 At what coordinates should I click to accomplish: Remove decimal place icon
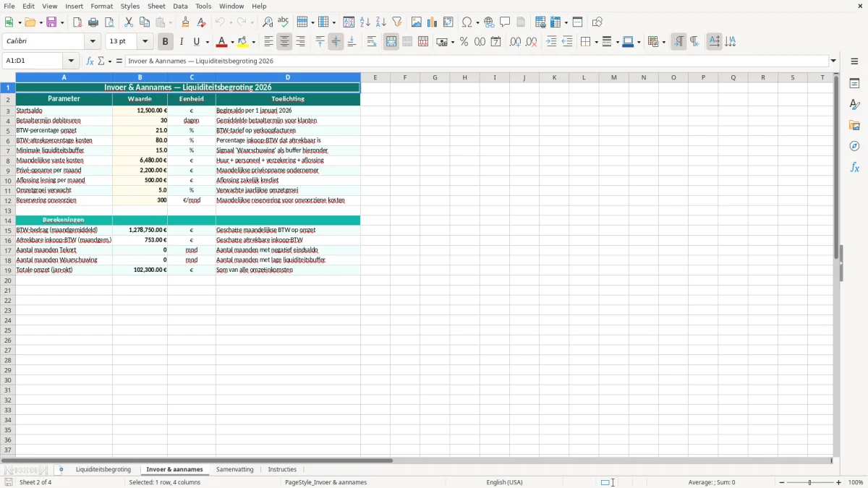(x=532, y=42)
